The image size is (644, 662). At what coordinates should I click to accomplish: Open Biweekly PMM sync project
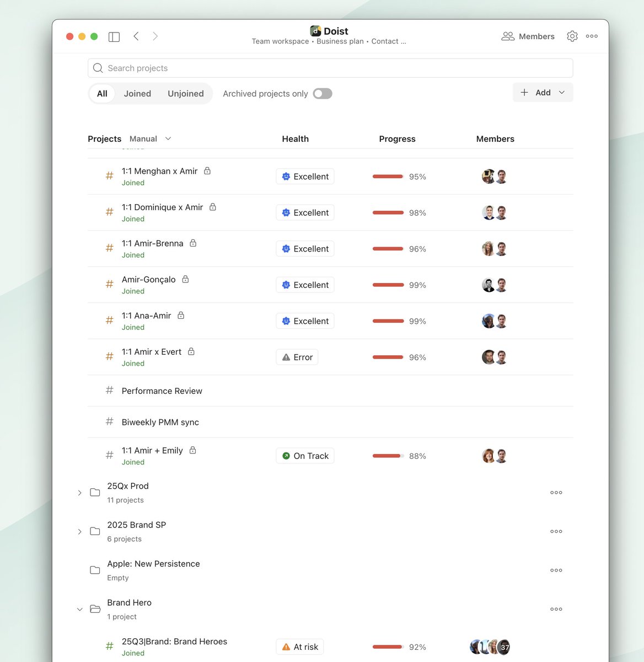coord(160,422)
